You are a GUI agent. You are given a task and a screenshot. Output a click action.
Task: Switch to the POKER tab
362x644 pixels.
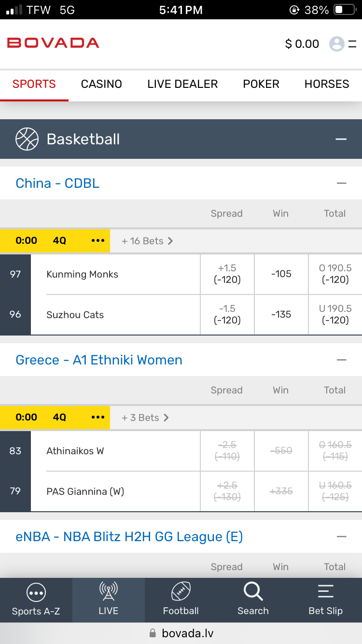click(261, 84)
